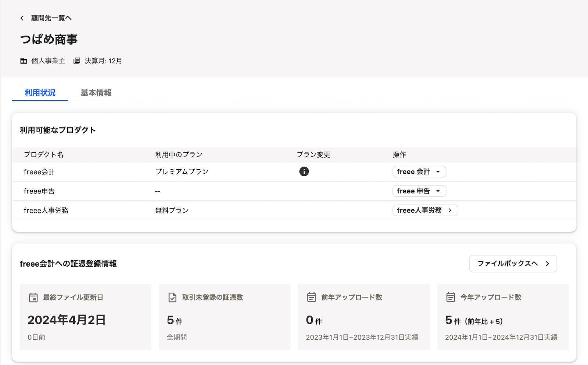Screen dimensions: 588x365
Task: Click the 利用可能なプロダクト section title
Action: coord(58,130)
